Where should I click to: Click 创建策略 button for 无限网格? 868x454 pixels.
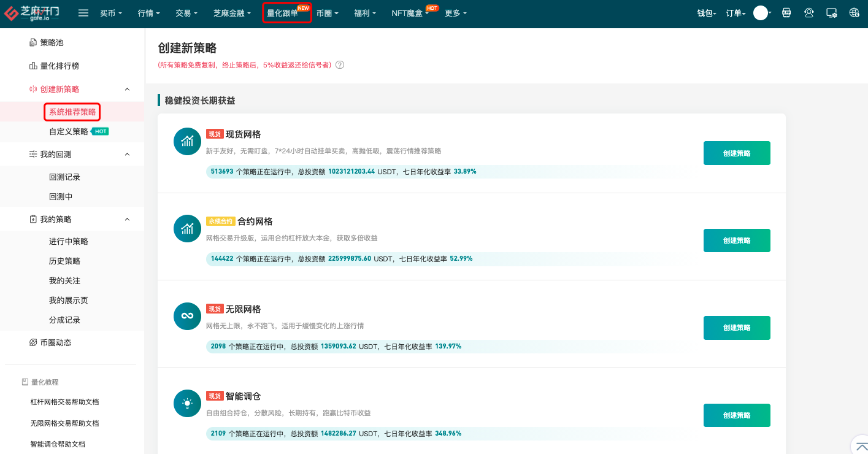click(737, 328)
